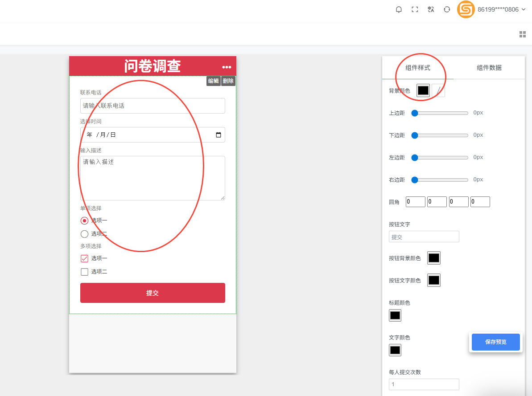This screenshot has height=396, width=532.
Task: Switch to the 组件数据 tab
Action: pos(489,68)
